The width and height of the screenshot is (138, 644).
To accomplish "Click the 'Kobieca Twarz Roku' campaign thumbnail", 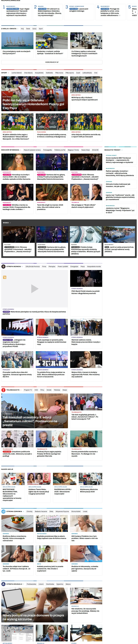I will 39,479.
